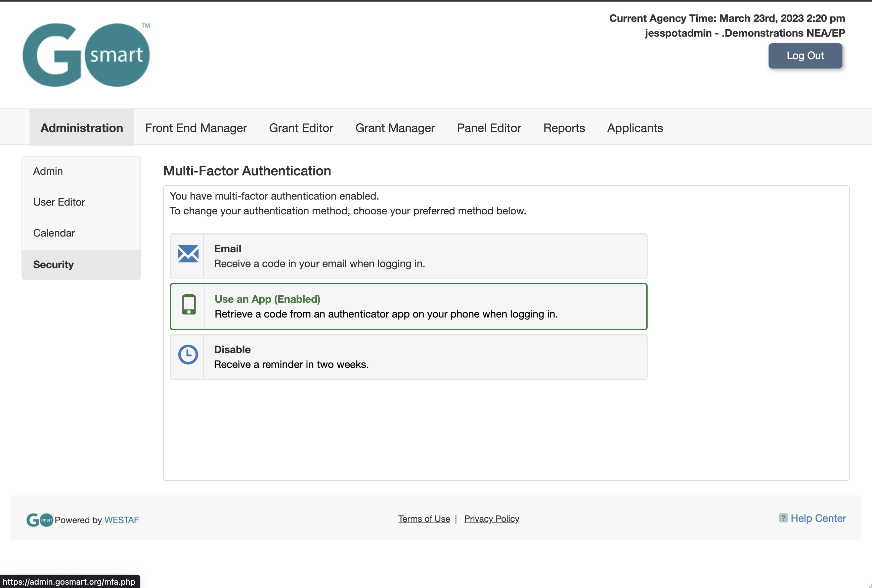Click the Log Out button
872x588 pixels.
pos(806,56)
